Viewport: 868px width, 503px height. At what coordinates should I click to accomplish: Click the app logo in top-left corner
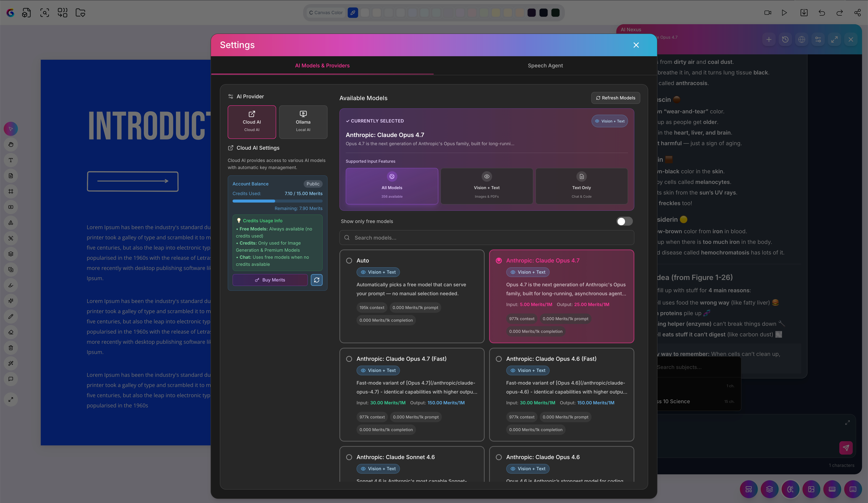point(10,13)
